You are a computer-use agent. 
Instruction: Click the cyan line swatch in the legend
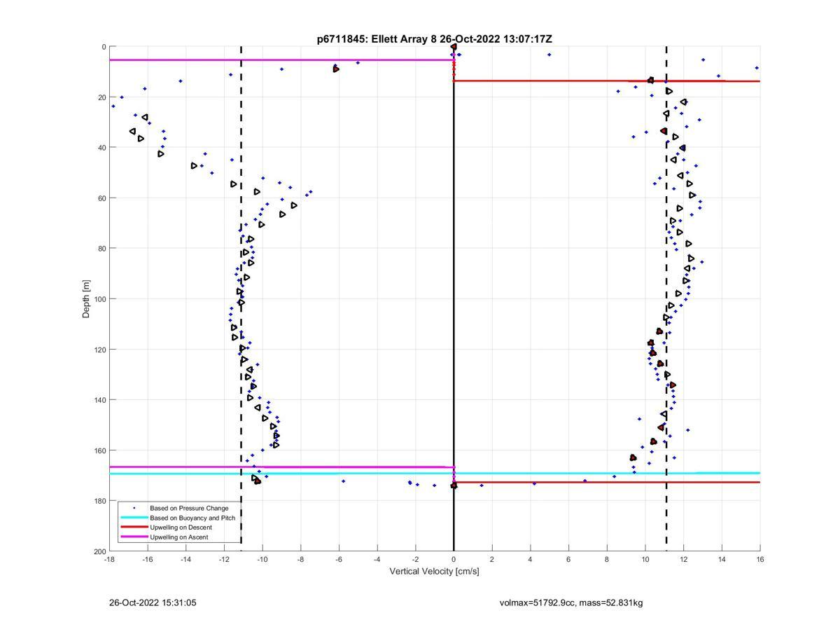134,518
